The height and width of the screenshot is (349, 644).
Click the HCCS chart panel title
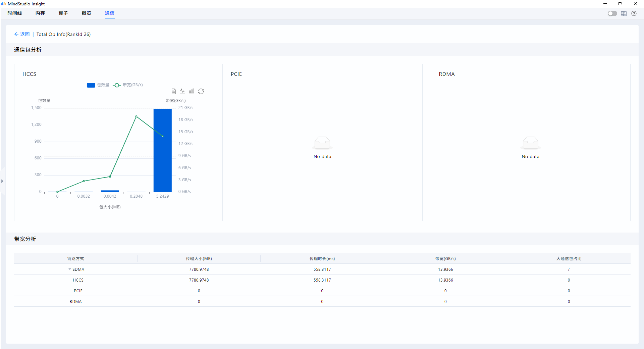(30, 74)
